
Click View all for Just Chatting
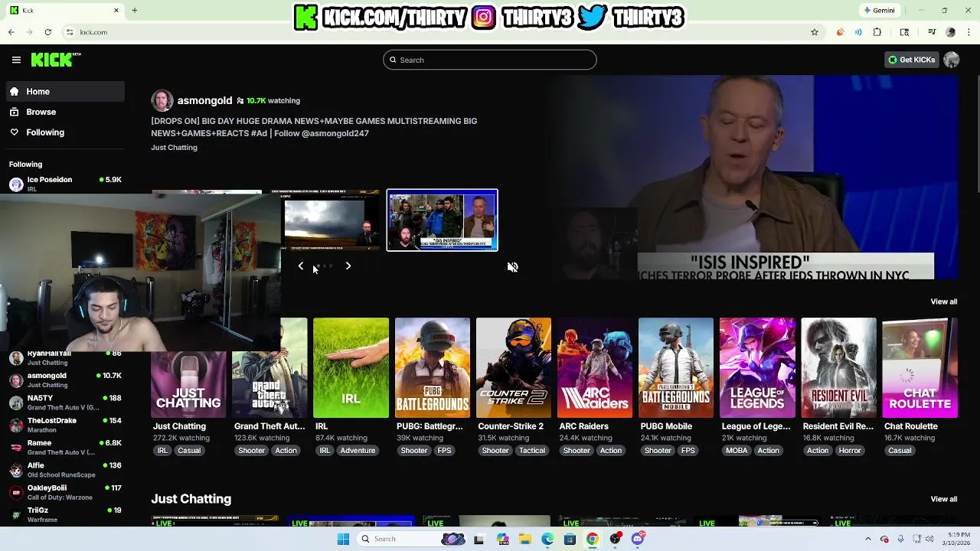943,499
